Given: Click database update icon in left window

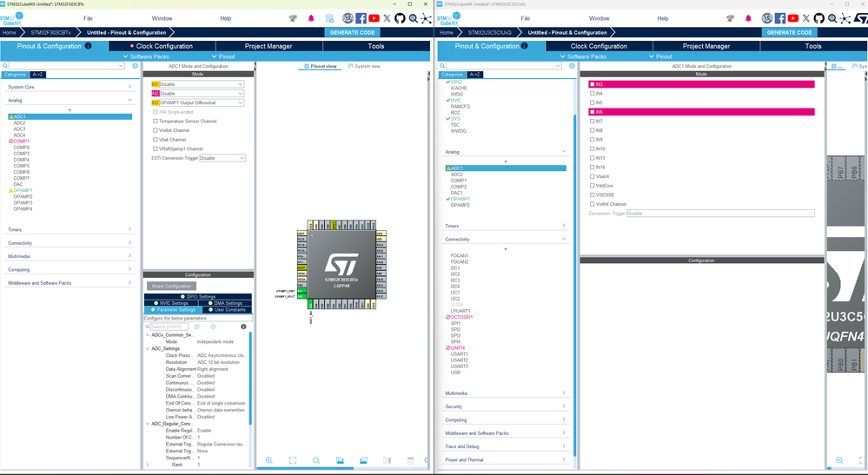Looking at the screenshot, I should [329, 18].
